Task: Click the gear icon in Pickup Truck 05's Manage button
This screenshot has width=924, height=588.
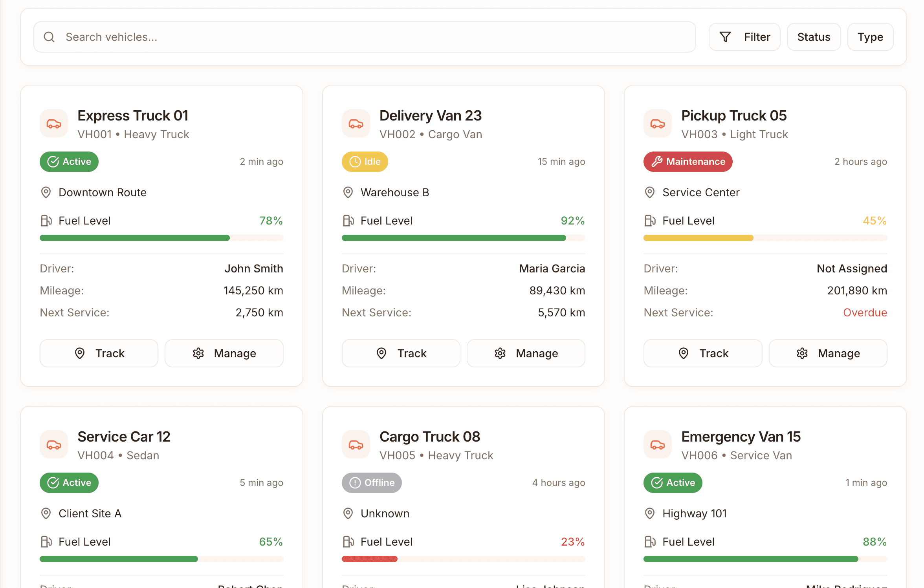Action: coord(803,353)
